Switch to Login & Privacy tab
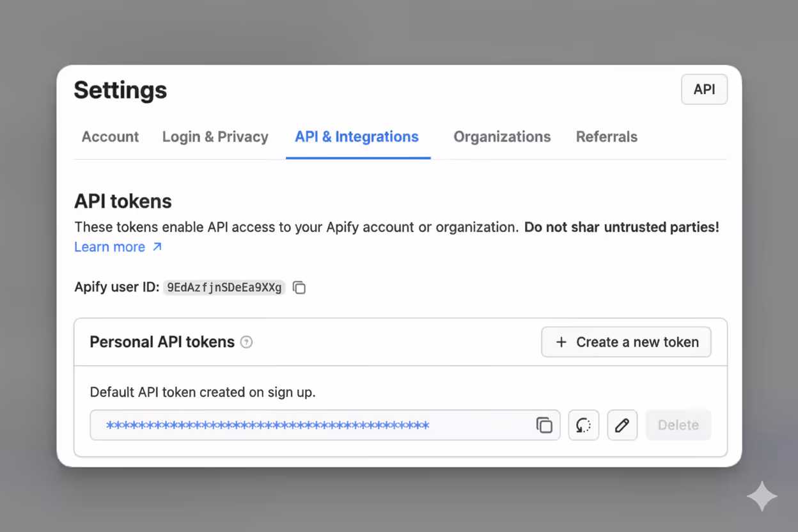The width and height of the screenshot is (798, 532). coord(215,137)
